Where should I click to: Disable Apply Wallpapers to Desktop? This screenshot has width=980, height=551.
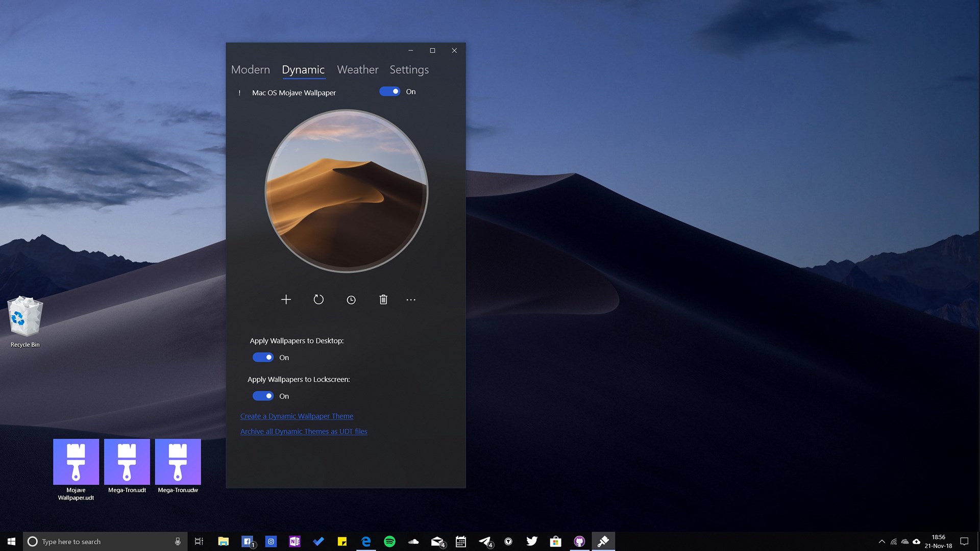pyautogui.click(x=263, y=357)
